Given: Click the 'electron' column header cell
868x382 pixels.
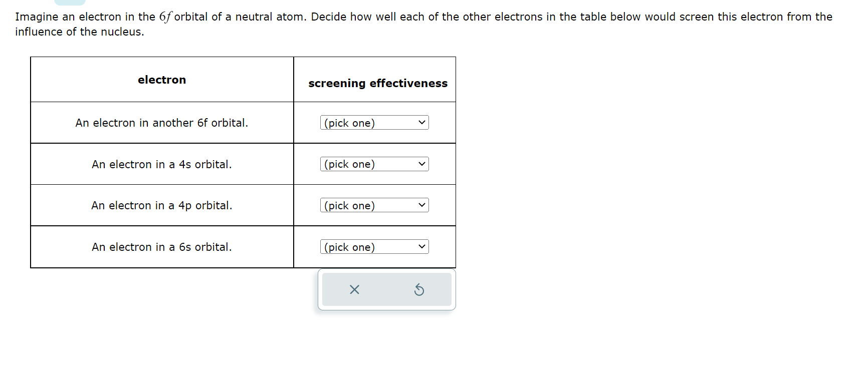Looking at the screenshot, I should coord(161,79).
